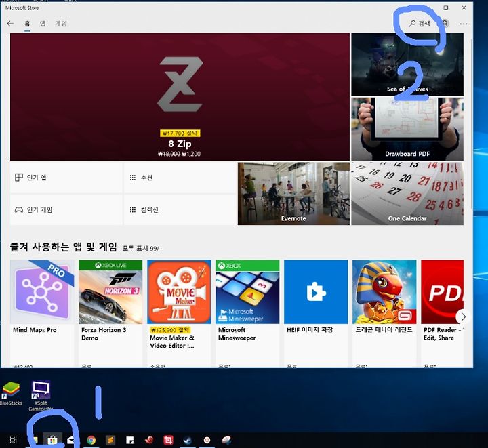Open the Forza Horizon 3 Demo icon
The height and width of the screenshot is (448, 488).
pyautogui.click(x=110, y=292)
